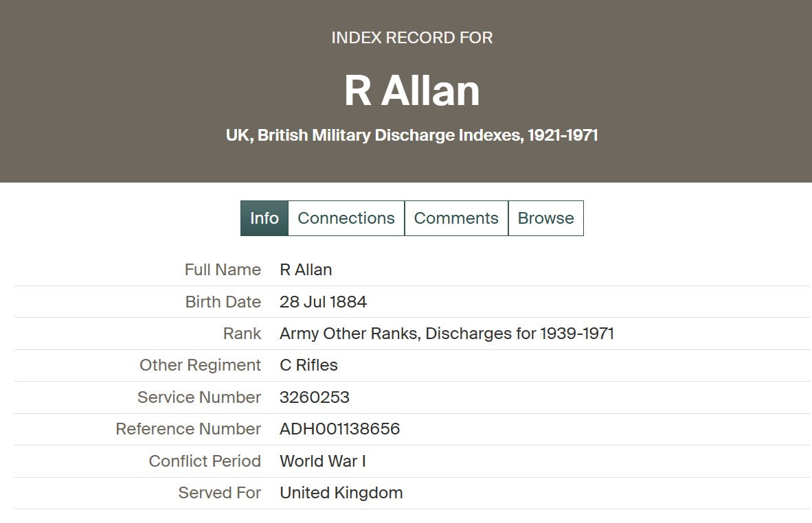Image resolution: width=812 pixels, height=523 pixels.
Task: Click the Conflict Period field label
Action: (x=205, y=461)
